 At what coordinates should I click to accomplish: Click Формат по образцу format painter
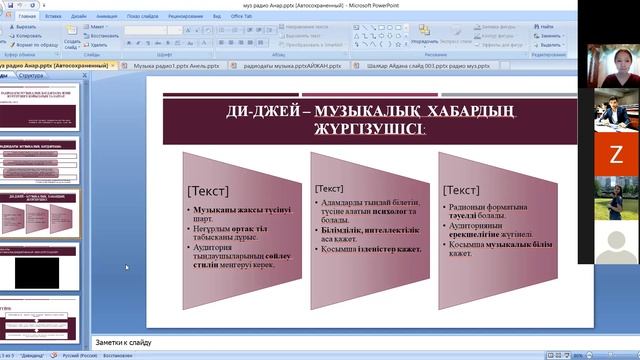pyautogui.click(x=34, y=45)
